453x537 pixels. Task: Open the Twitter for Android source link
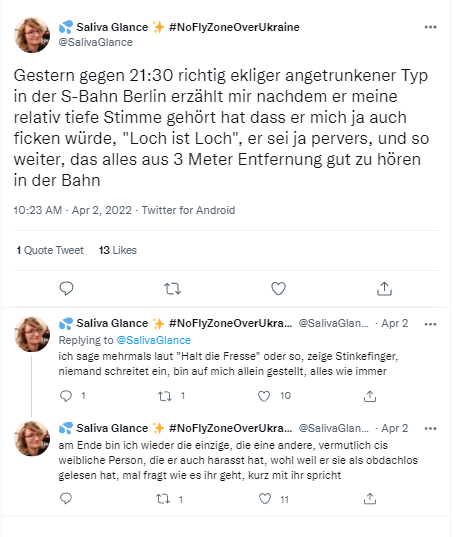(188, 210)
